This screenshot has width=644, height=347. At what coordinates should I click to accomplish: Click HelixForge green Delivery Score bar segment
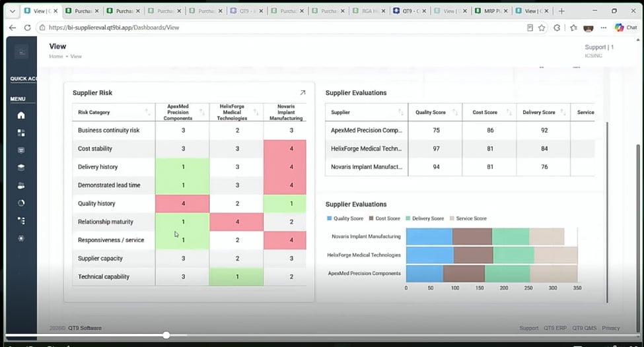pyautogui.click(x=513, y=255)
